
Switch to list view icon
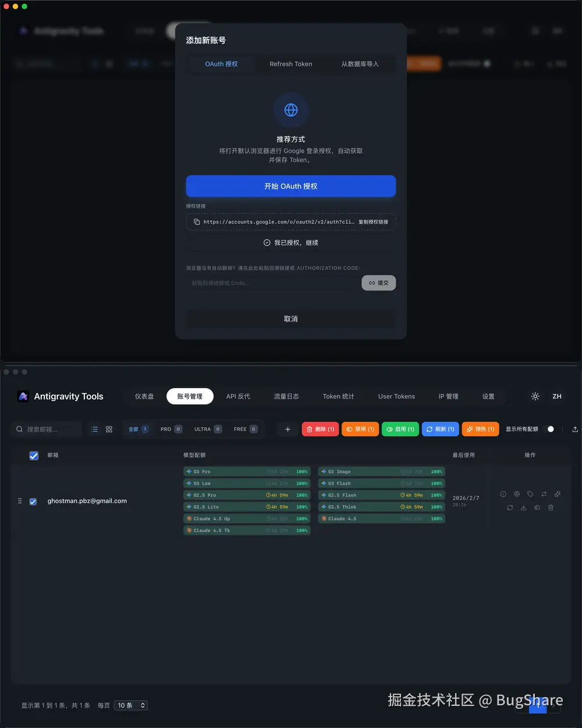click(x=94, y=429)
